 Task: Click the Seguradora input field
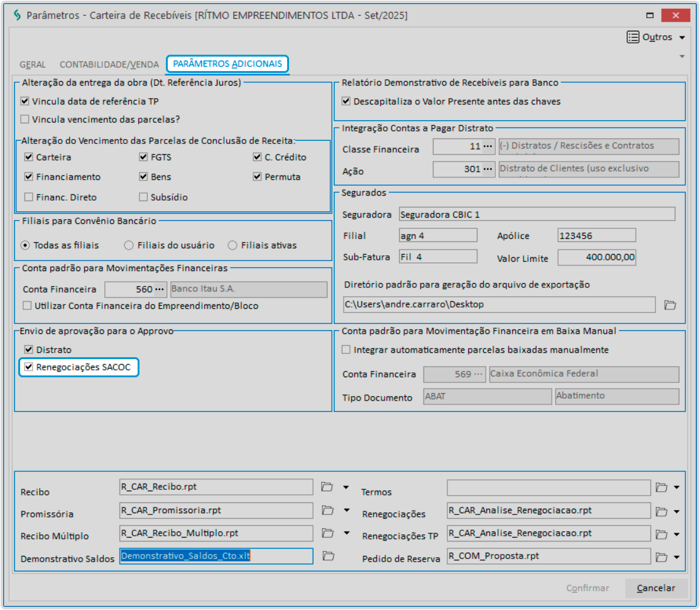(537, 214)
